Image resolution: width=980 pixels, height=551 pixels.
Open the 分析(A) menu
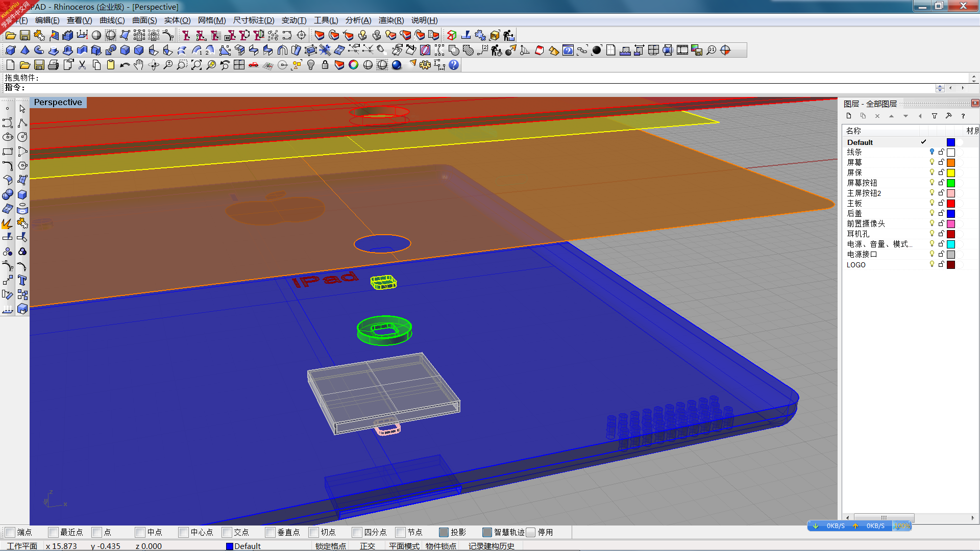(358, 20)
